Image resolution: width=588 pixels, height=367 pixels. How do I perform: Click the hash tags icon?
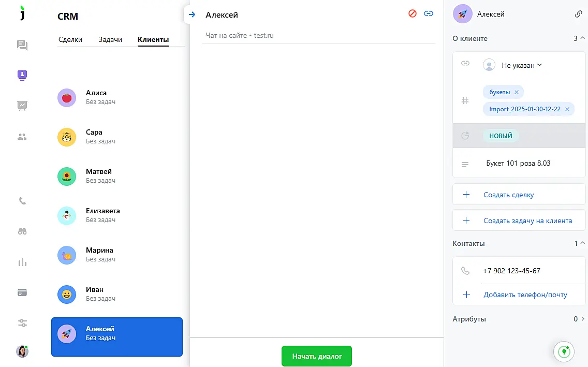[x=465, y=100]
